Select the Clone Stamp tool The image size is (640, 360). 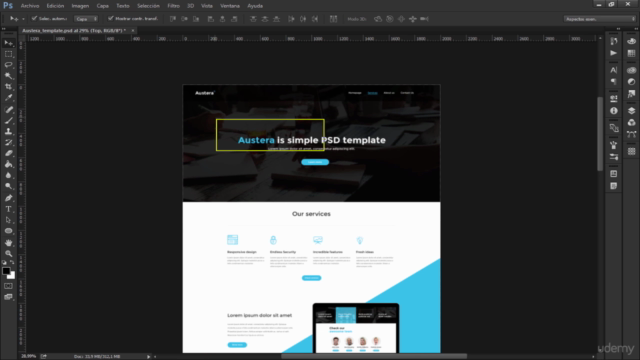pyautogui.click(x=9, y=131)
